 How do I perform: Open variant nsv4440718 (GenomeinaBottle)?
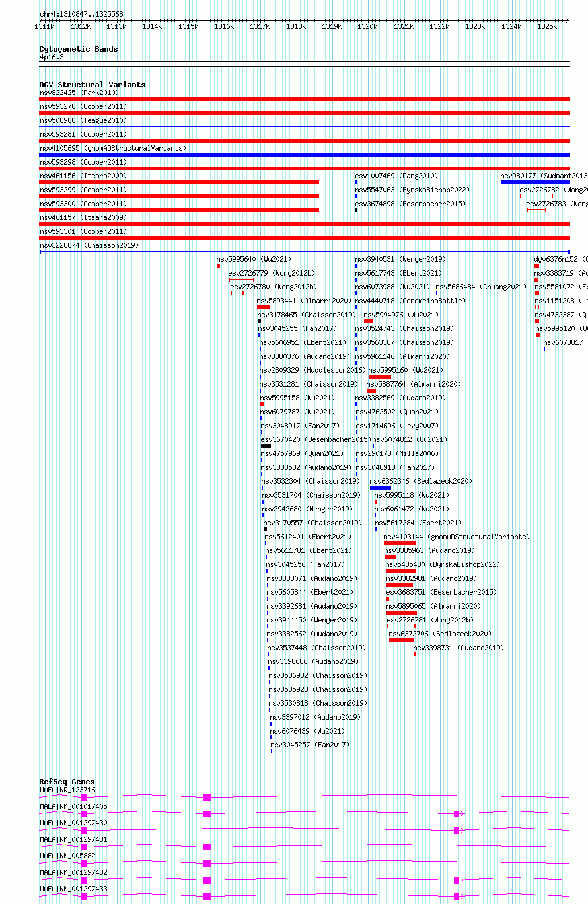click(410, 301)
